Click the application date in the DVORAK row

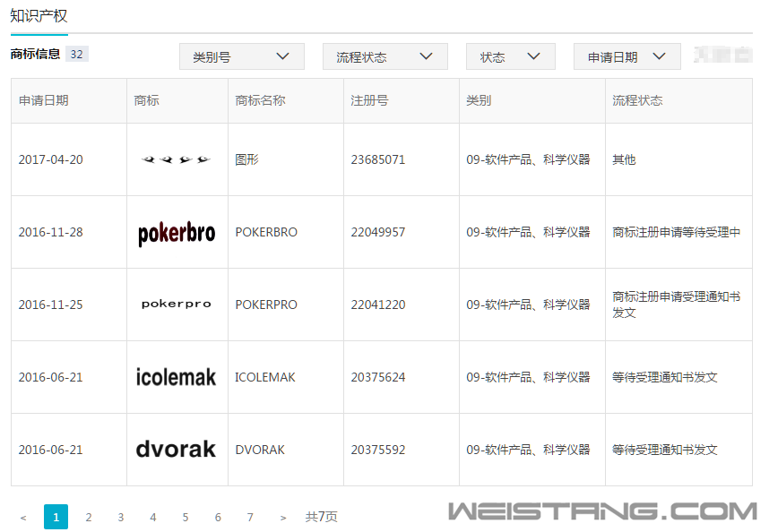[50, 450]
